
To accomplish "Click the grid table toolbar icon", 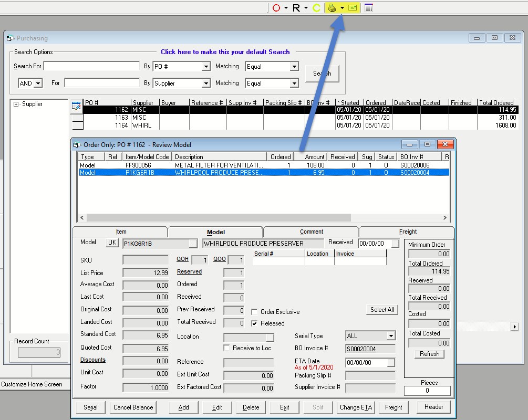I will point(369,8).
